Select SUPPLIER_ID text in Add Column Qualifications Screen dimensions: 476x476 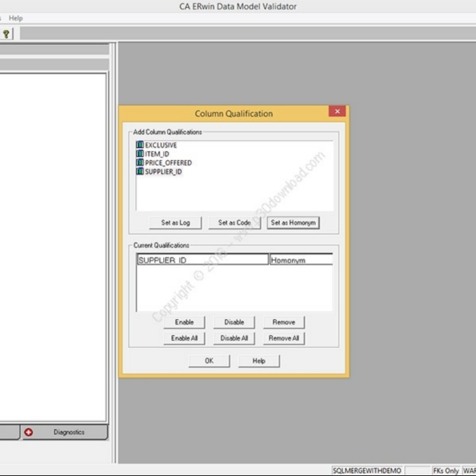click(x=164, y=172)
